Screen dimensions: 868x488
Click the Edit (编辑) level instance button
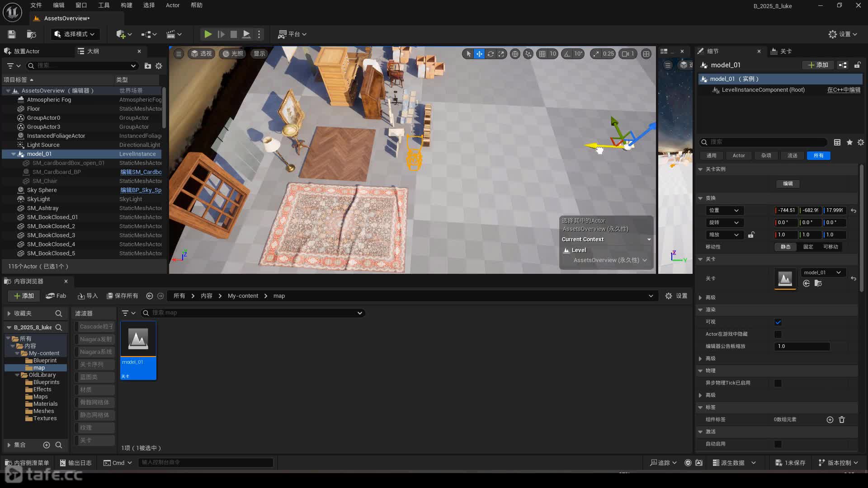coord(788,184)
